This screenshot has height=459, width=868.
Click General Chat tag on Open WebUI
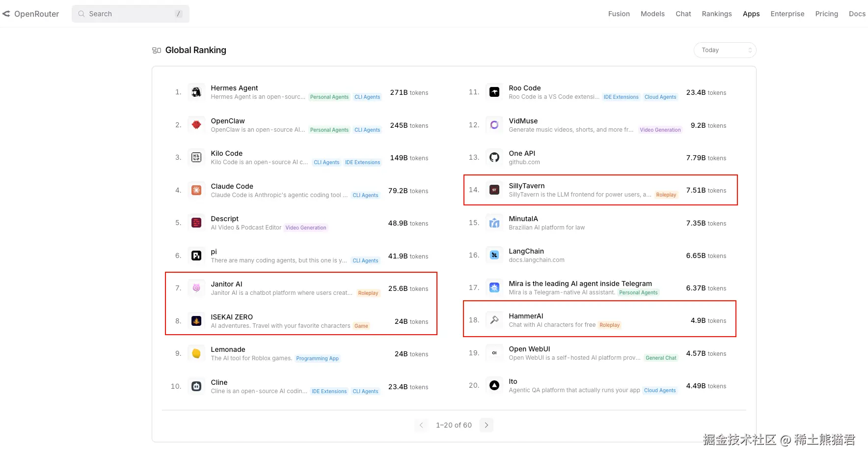click(661, 358)
